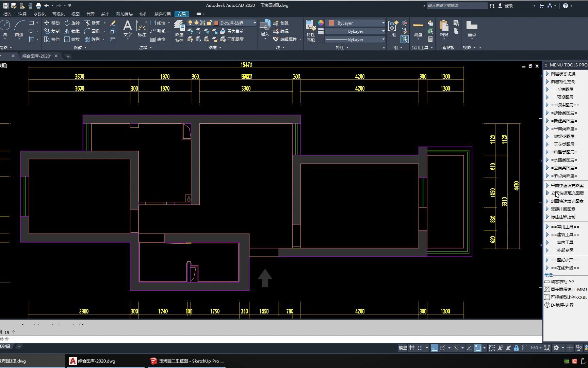Viewport: 588px width, 368px height.
Task: Click the 表格 (Table) tool
Action: pos(158,39)
